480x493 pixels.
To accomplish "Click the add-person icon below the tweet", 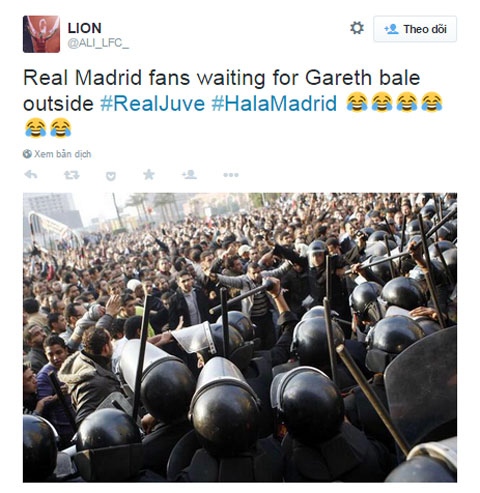I will pyautogui.click(x=189, y=174).
